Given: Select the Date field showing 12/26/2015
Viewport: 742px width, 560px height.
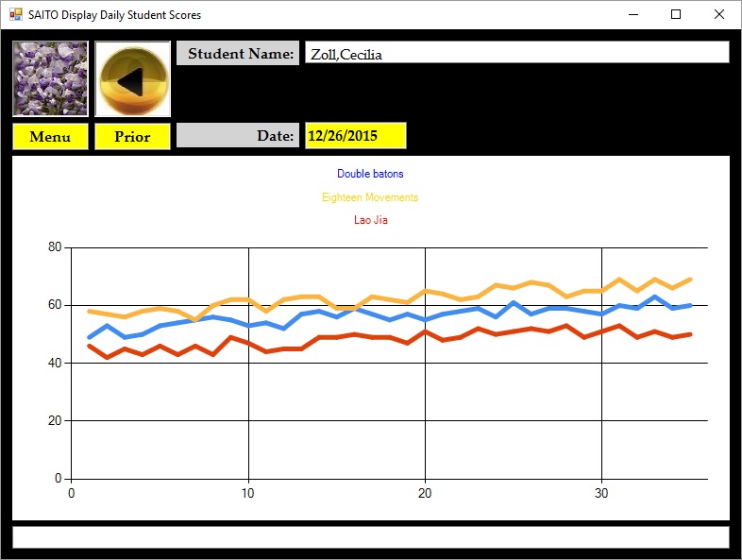Looking at the screenshot, I should coord(355,136).
